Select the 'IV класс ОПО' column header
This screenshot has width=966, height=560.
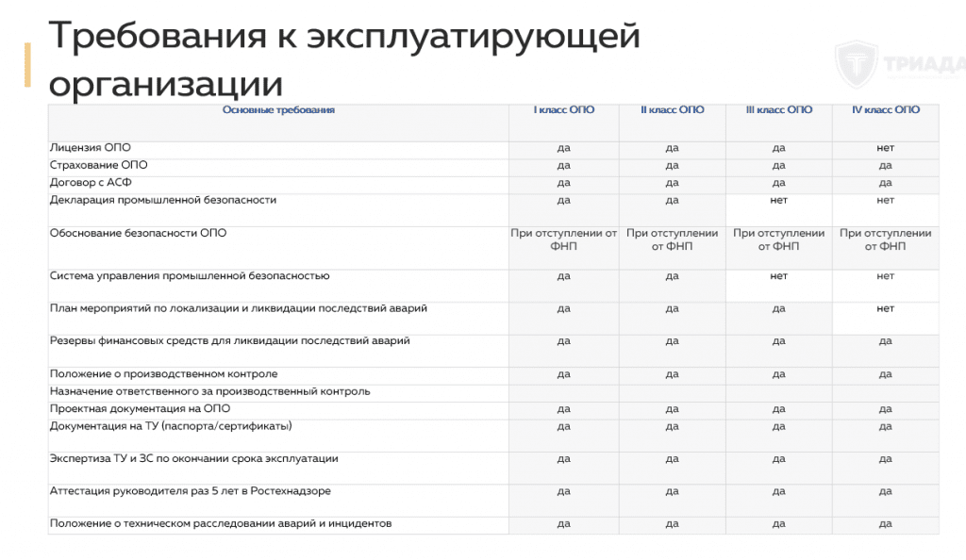point(885,110)
